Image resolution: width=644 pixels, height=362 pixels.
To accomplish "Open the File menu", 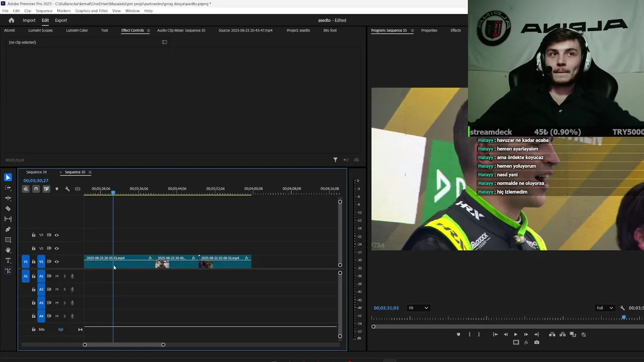I will point(5,11).
